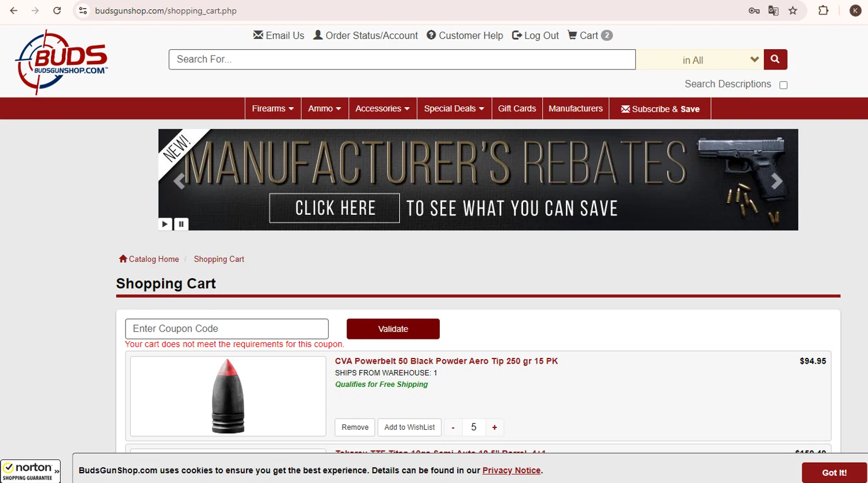Screen dimensions: 868x483
Task: Click the browser address bar URL
Action: click(x=166, y=10)
